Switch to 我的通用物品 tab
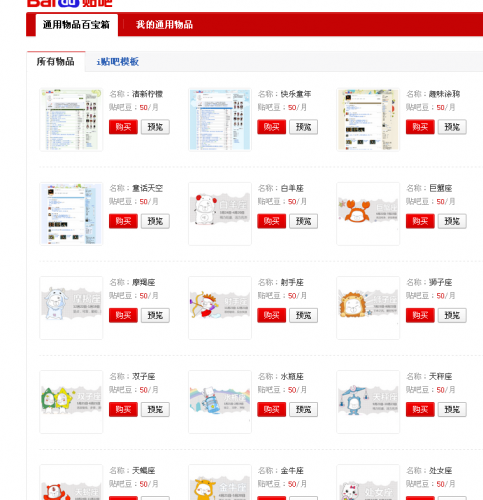The width and height of the screenshot is (483, 500). point(164,25)
